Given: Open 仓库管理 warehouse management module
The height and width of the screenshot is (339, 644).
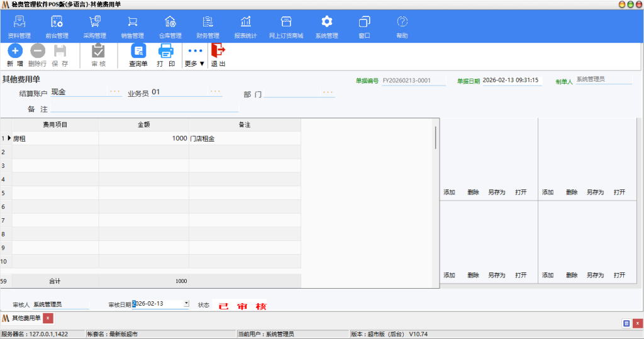Looking at the screenshot, I should pyautogui.click(x=170, y=27).
